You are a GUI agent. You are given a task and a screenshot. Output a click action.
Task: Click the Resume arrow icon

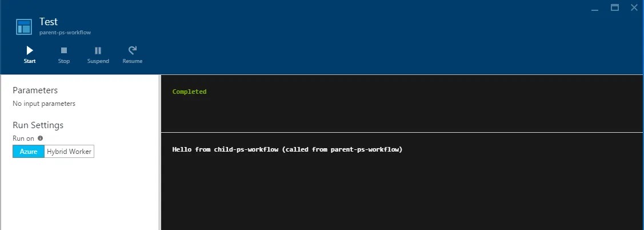coord(132,50)
